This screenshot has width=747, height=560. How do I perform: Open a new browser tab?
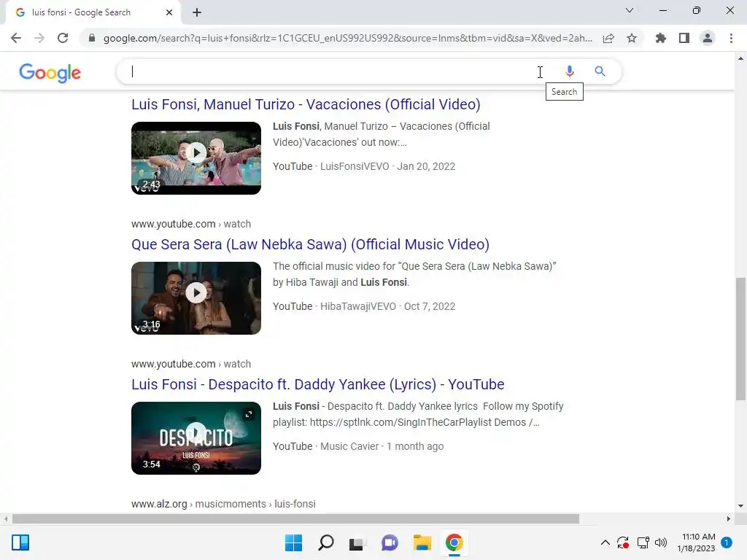pyautogui.click(x=197, y=12)
